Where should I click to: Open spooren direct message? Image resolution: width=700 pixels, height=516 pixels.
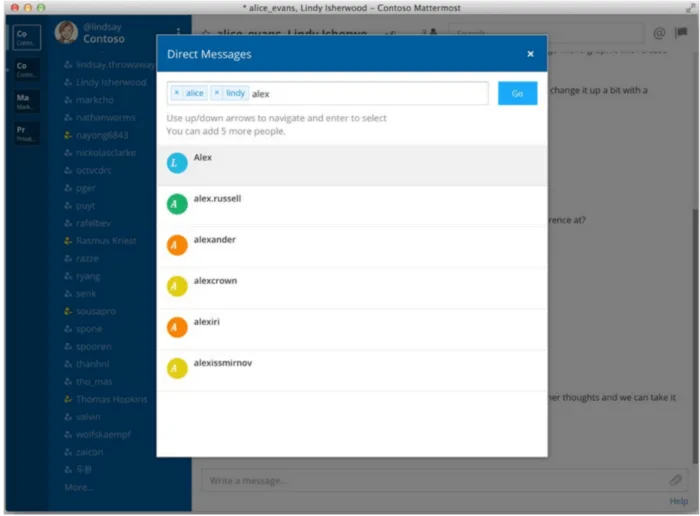tap(88, 347)
